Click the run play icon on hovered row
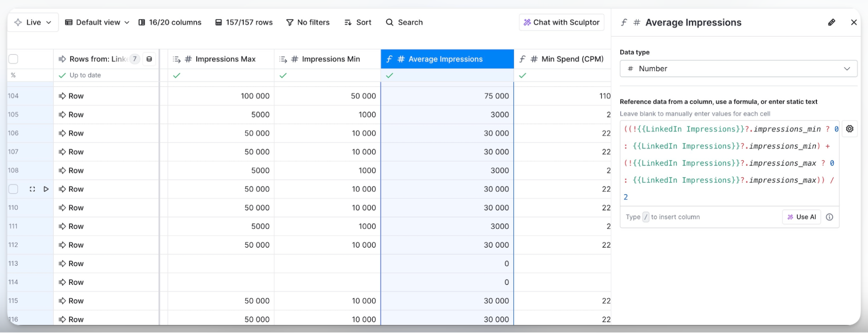This screenshot has height=333, width=868. tap(46, 189)
